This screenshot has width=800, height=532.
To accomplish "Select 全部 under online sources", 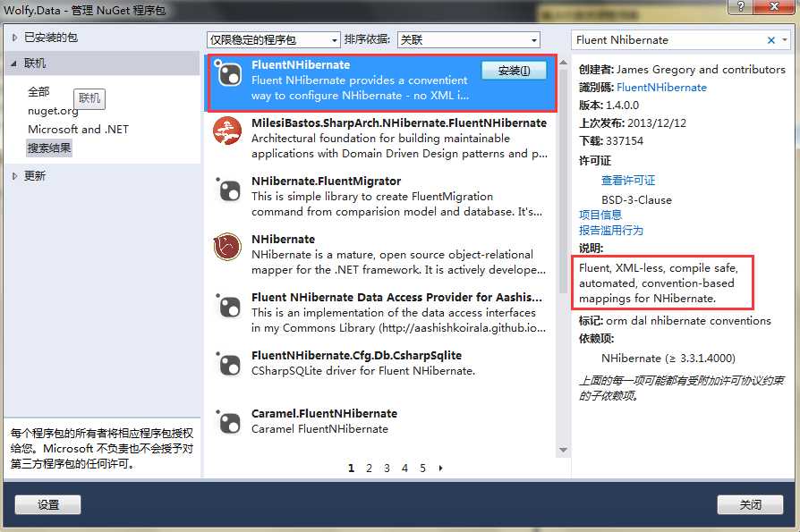I will click(x=38, y=92).
